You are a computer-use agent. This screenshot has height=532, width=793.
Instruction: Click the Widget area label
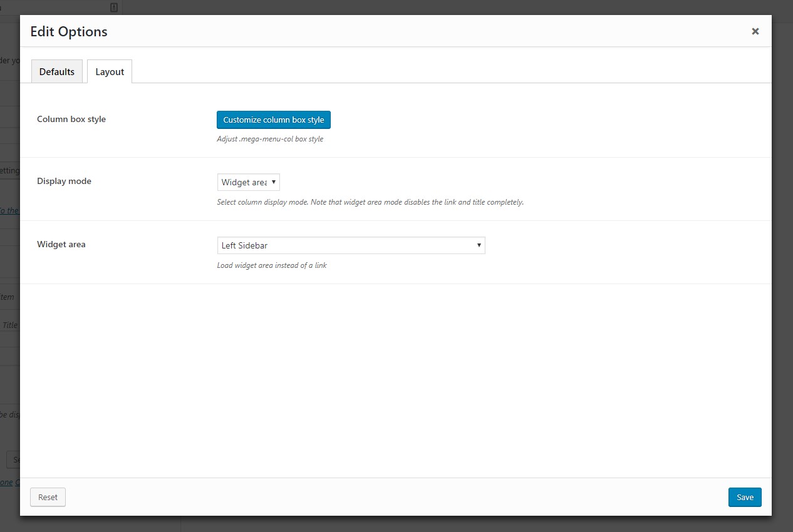coord(61,244)
